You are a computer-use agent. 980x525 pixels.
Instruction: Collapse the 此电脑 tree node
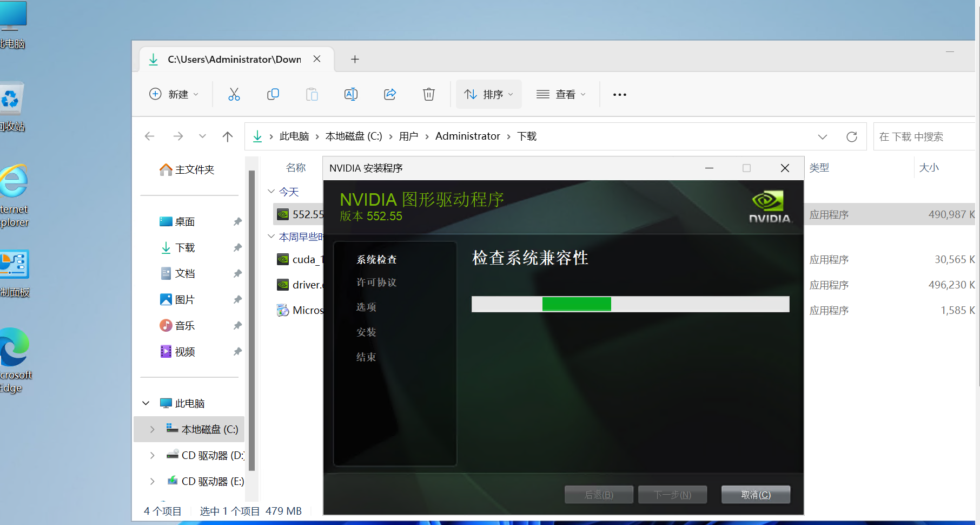[x=146, y=403]
